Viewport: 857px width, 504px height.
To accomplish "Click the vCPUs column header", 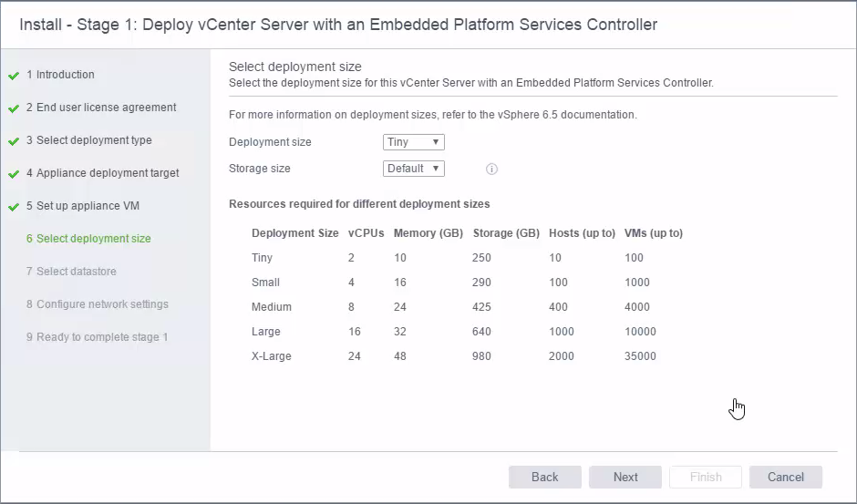I will (367, 233).
